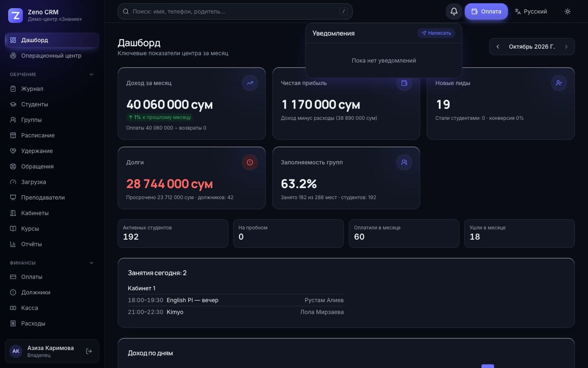Image resolution: width=588 pixels, height=368 pixels.
Task: Click the Оплата button
Action: click(486, 11)
